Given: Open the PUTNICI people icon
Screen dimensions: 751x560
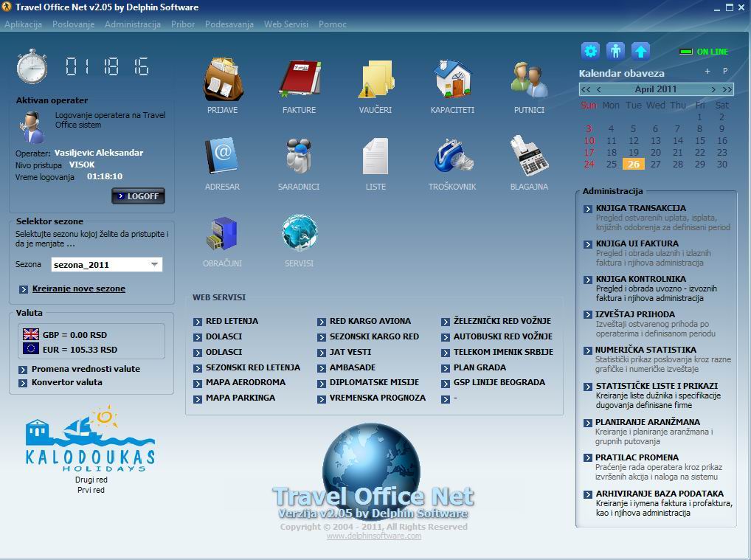Looking at the screenshot, I should (529, 80).
